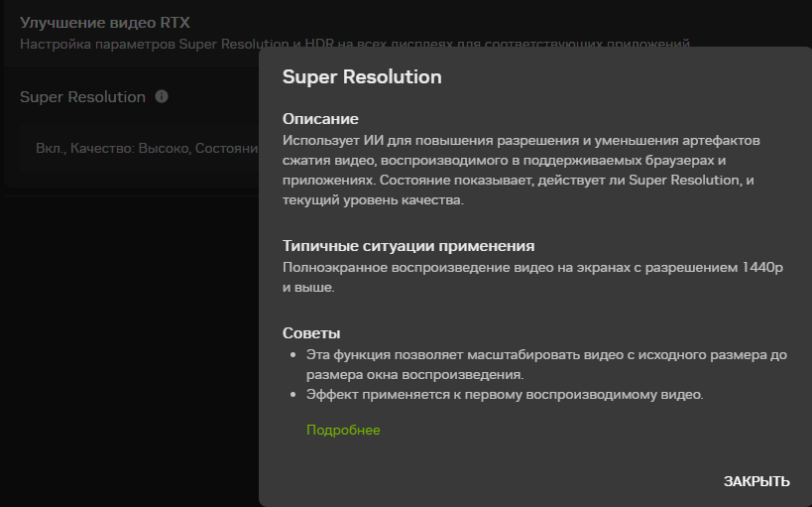Select the Super Resolution label behind the dialog
This screenshot has width=812, height=507.
pyautogui.click(x=82, y=97)
